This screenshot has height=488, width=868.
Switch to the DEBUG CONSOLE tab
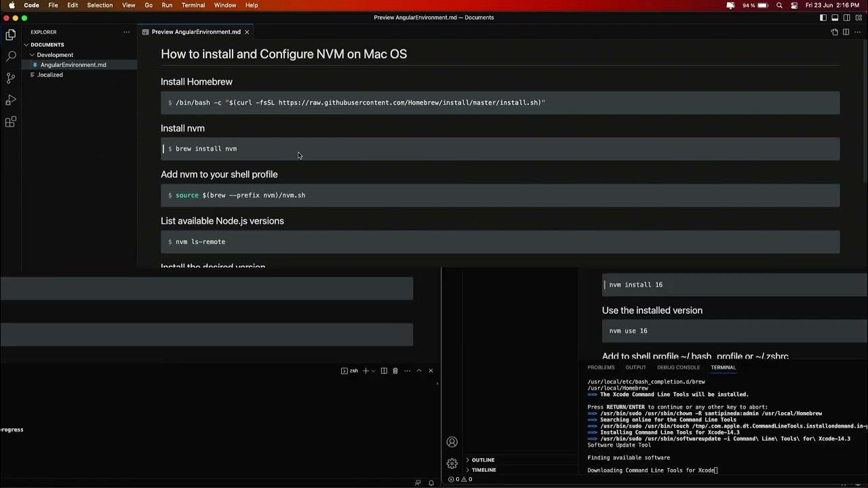click(x=678, y=367)
